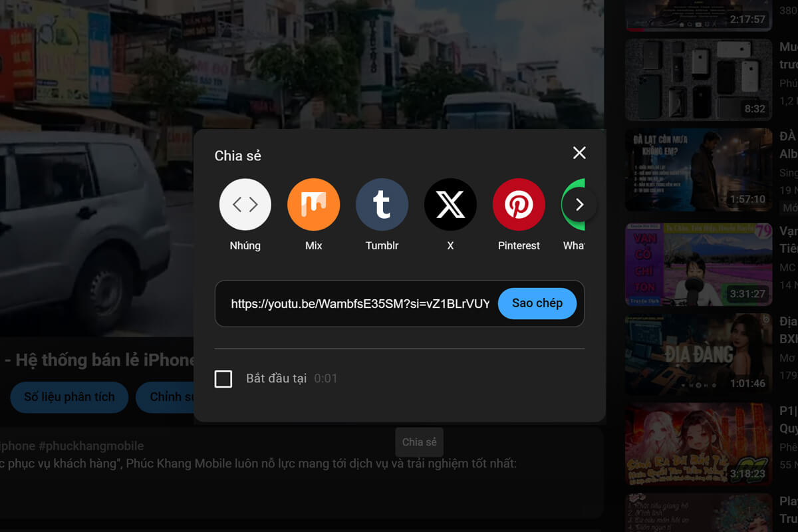Share the video to Tumblr
Screen dimensions: 798x532
382,204
